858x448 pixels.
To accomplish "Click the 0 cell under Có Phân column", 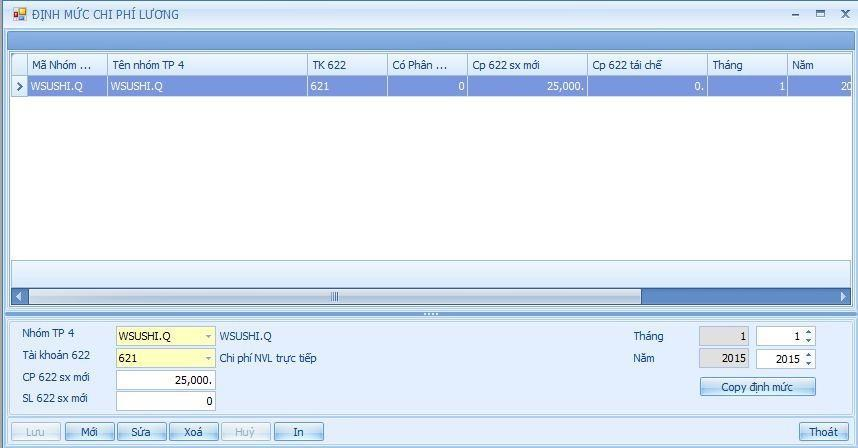I will 427,86.
